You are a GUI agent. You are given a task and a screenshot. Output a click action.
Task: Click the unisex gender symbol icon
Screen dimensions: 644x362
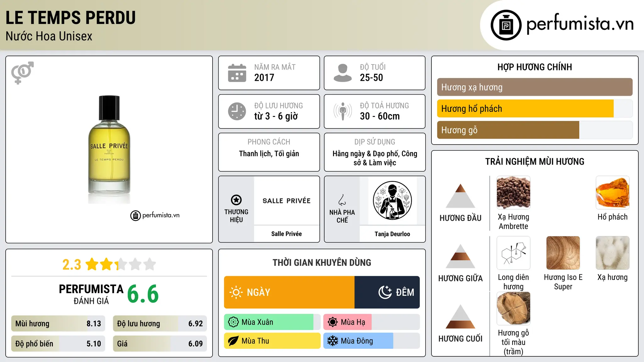tap(22, 73)
